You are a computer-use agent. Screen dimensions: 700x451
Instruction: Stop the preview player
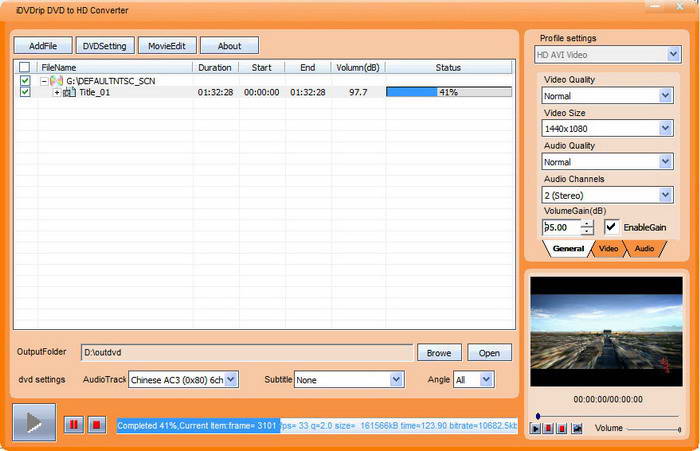click(562, 429)
